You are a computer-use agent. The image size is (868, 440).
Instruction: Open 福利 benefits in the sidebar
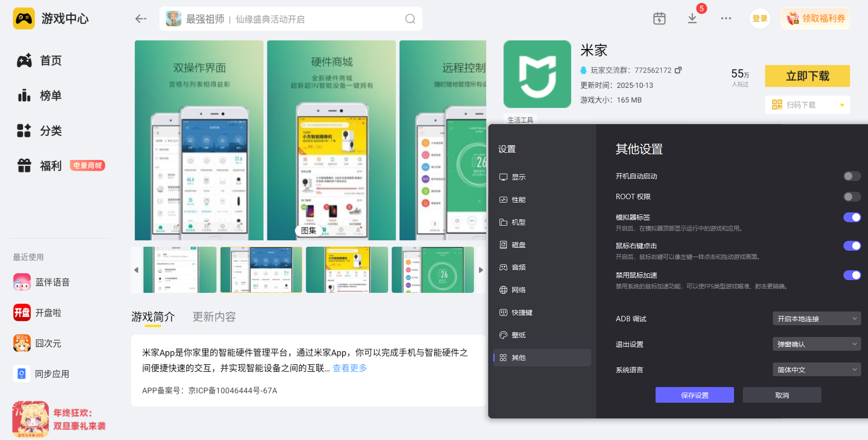tap(39, 166)
